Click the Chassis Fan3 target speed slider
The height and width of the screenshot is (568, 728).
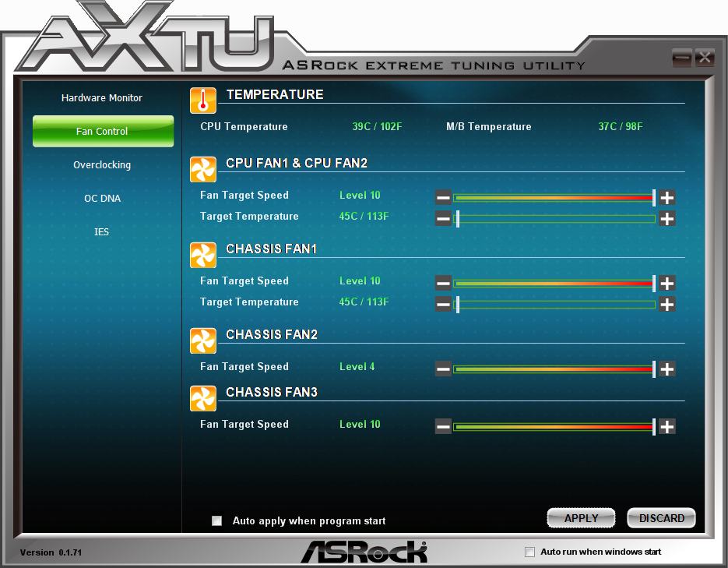coord(554,427)
